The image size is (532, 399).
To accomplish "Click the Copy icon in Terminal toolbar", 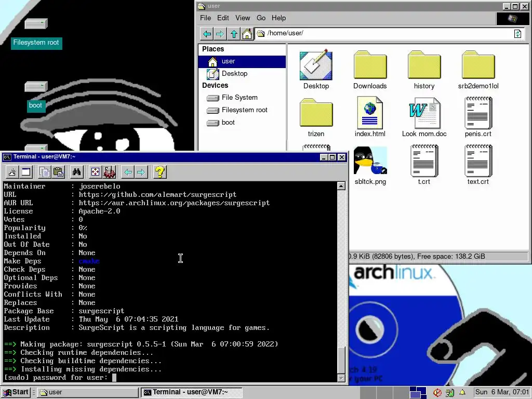I will point(45,172).
